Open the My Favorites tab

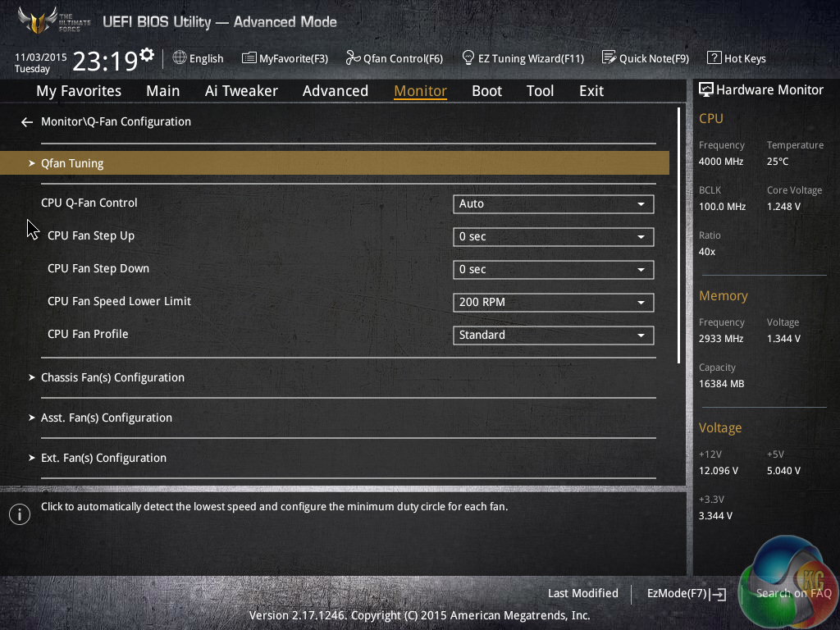pyautogui.click(x=79, y=91)
